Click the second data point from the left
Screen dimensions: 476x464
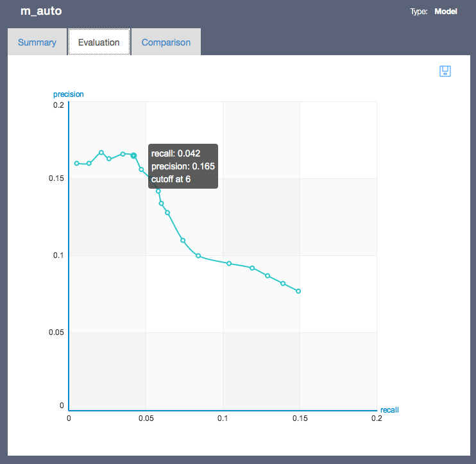[89, 163]
